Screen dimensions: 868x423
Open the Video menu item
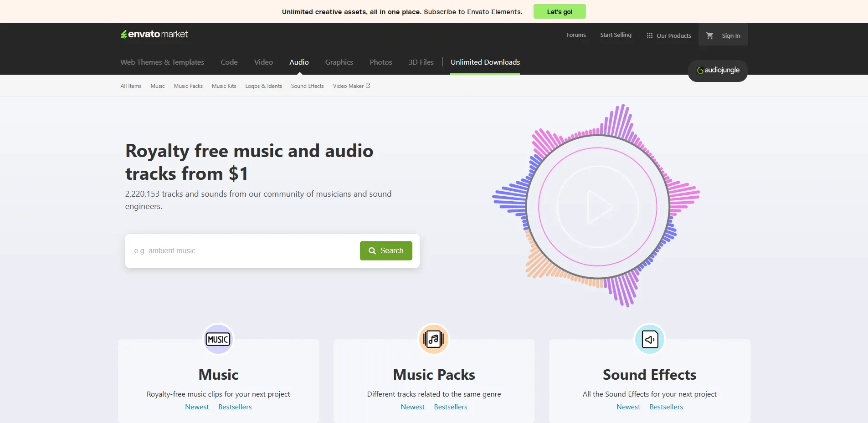pos(263,62)
